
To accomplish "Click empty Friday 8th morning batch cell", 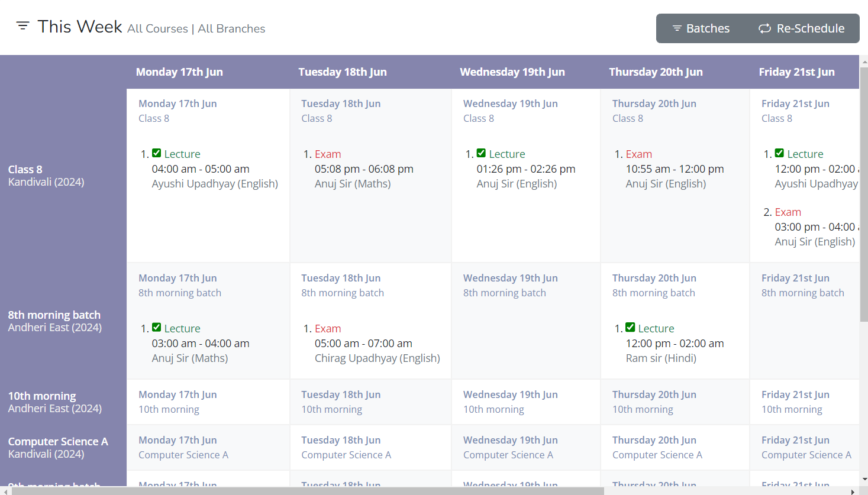I will coord(804,321).
